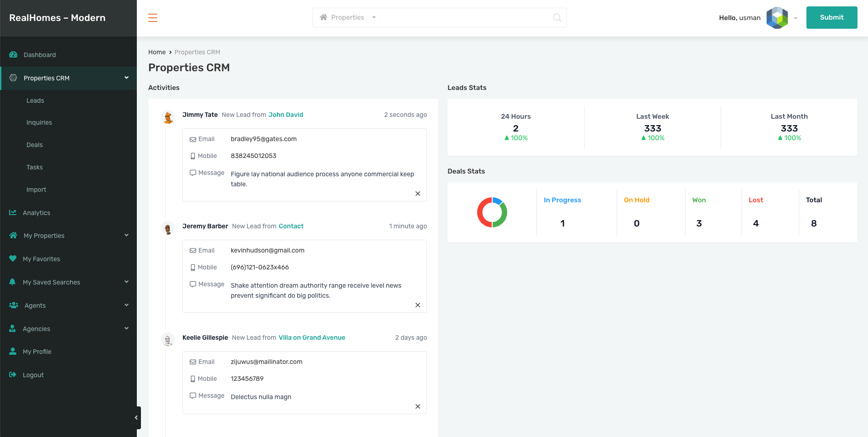
Task: Expand the Agents menu chevron
Action: [126, 305]
